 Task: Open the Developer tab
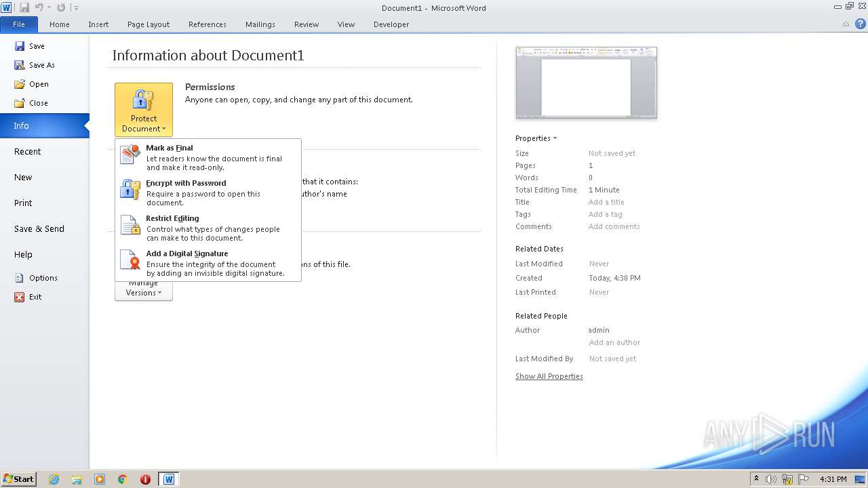[391, 24]
